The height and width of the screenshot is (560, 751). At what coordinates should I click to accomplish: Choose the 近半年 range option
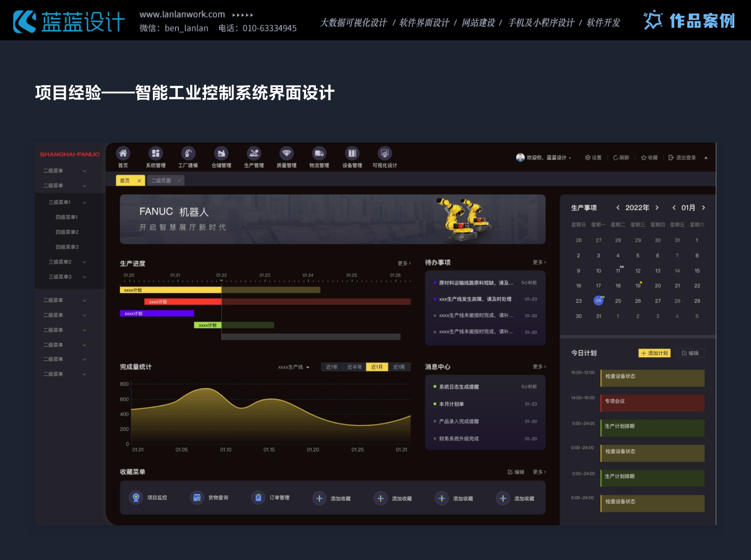point(354,367)
